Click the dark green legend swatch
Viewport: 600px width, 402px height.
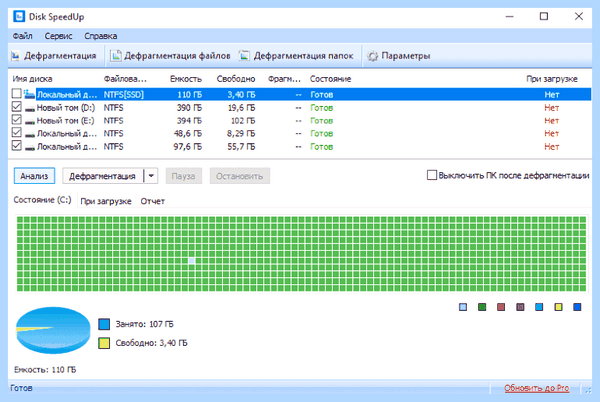pos(482,307)
